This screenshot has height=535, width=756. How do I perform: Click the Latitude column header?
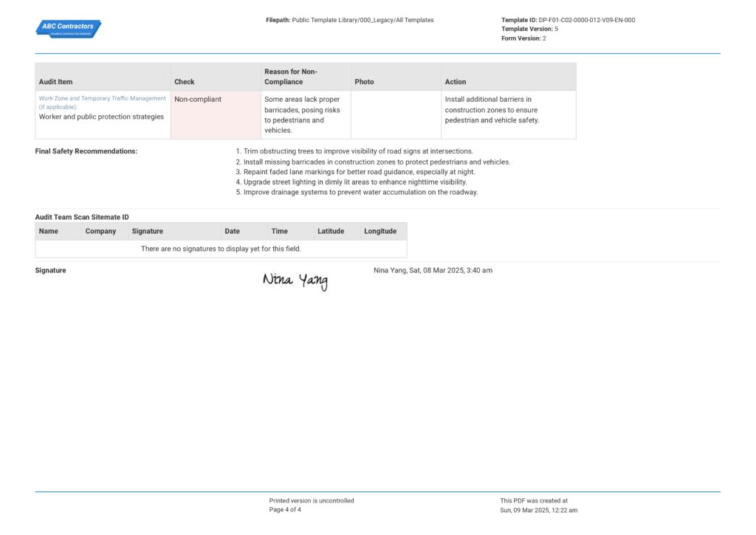331,231
